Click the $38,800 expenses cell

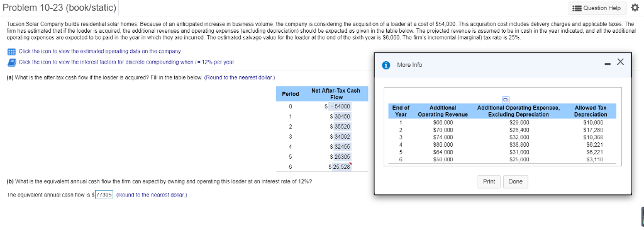point(519,144)
